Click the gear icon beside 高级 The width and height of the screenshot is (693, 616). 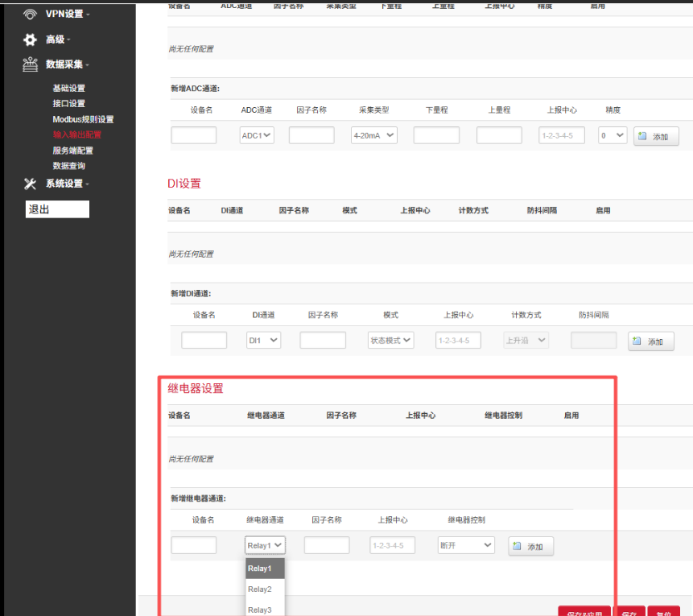30,39
